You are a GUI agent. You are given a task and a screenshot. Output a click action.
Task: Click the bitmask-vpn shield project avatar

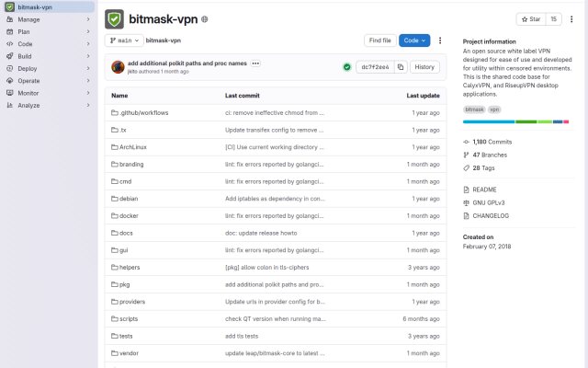[114, 19]
